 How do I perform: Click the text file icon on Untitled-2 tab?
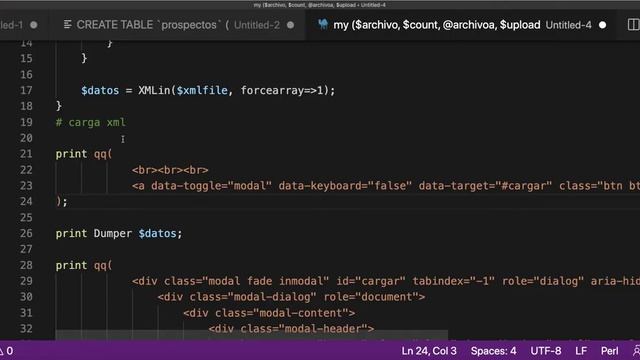pos(68,24)
